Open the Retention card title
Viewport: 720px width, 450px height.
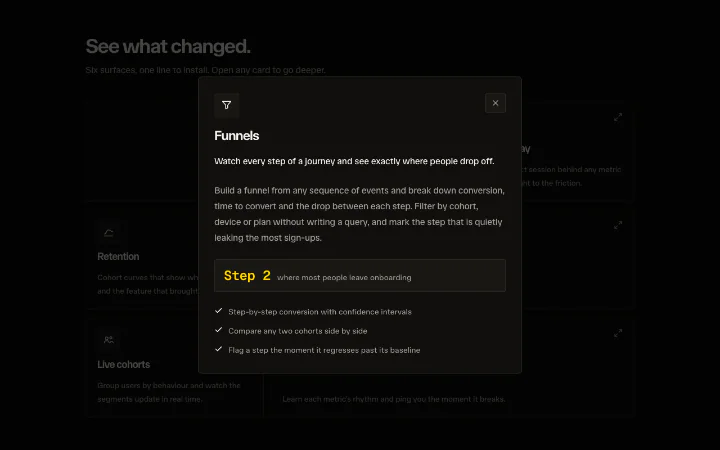pyautogui.click(x=118, y=257)
